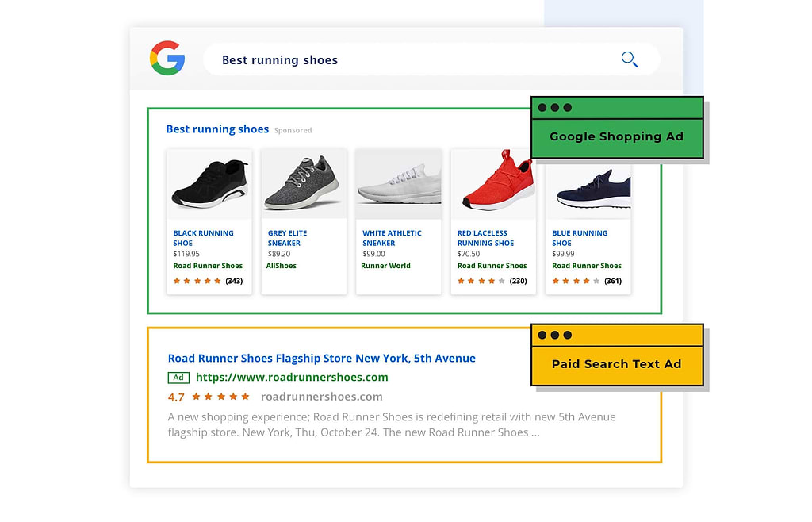This screenshot has height=522, width=812.
Task: Click the $119.95 price
Action: point(186,254)
